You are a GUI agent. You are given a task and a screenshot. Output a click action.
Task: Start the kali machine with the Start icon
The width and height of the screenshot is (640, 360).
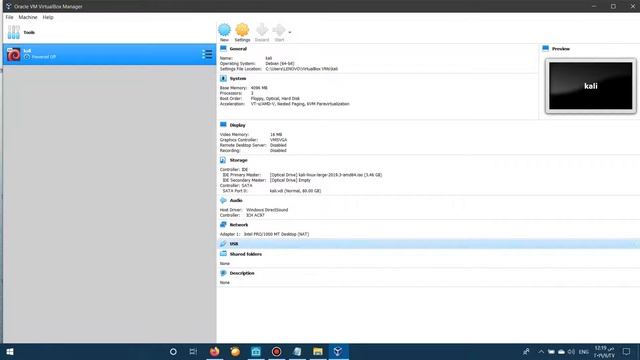(x=279, y=32)
